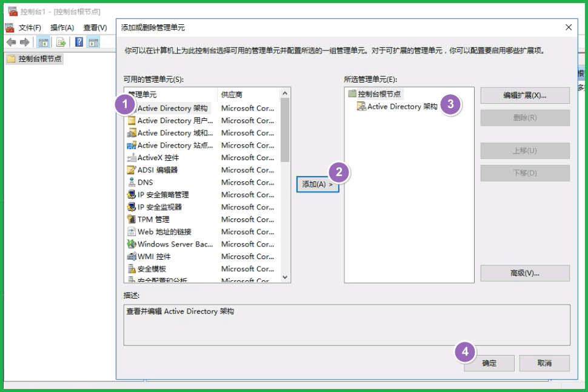Click the greyed-out 下移(D) button
The height and width of the screenshot is (392, 588).
525,173
